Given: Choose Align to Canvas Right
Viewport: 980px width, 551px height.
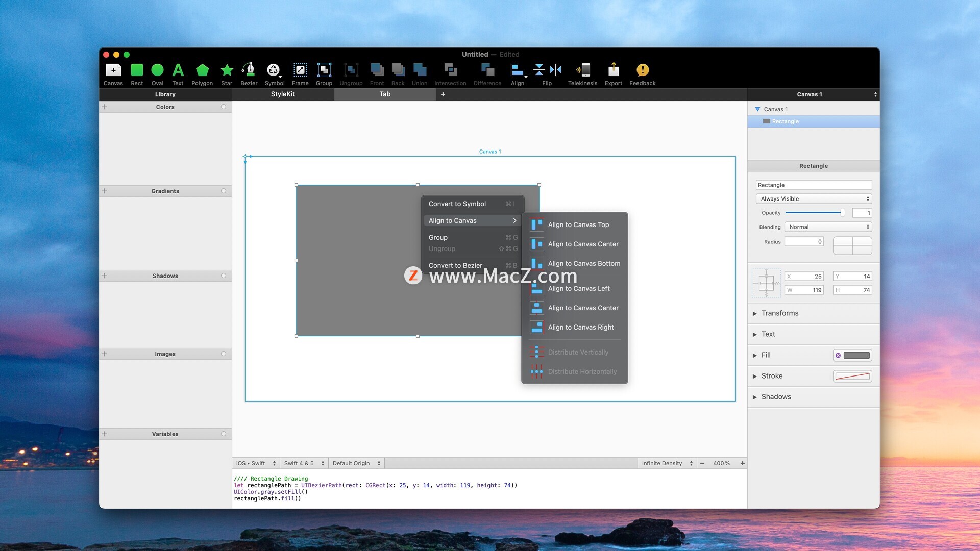Looking at the screenshot, I should [x=575, y=327].
